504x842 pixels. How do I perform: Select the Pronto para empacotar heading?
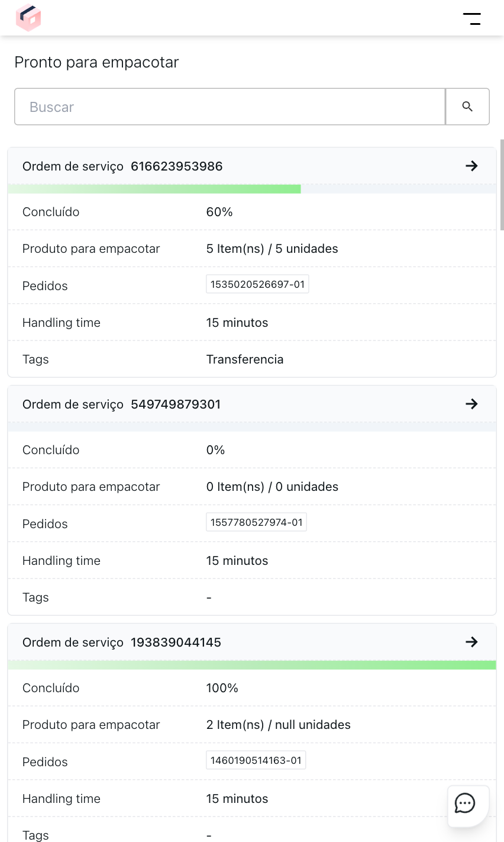[96, 62]
